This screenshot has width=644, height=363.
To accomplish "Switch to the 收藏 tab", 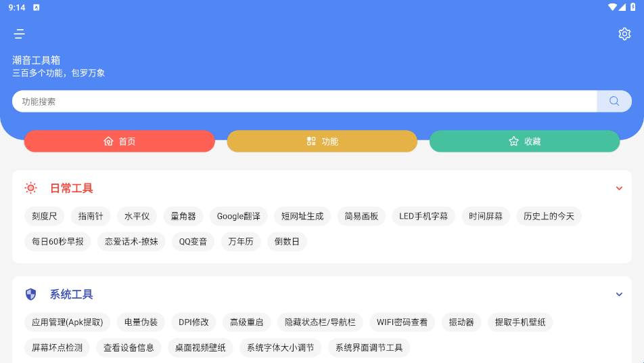I will pyautogui.click(x=524, y=142).
